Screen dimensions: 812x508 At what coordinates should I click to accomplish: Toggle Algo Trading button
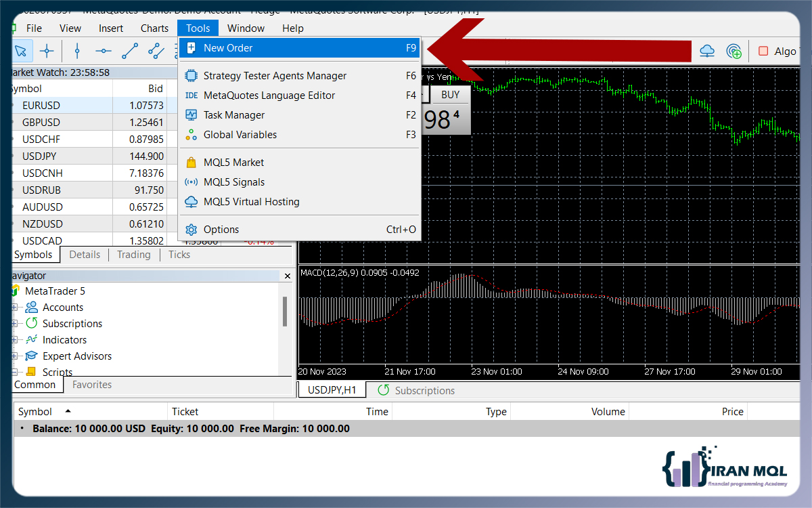pyautogui.click(x=777, y=51)
